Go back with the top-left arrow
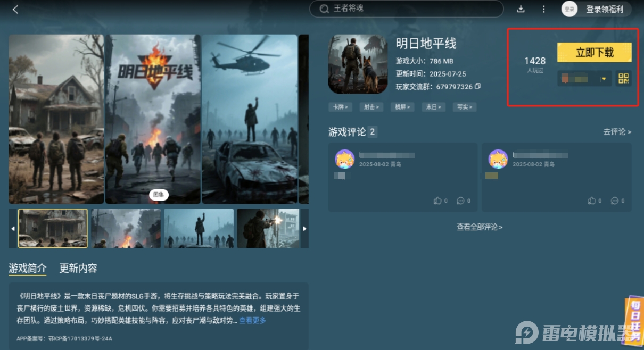This screenshot has height=350, width=644. click(15, 9)
